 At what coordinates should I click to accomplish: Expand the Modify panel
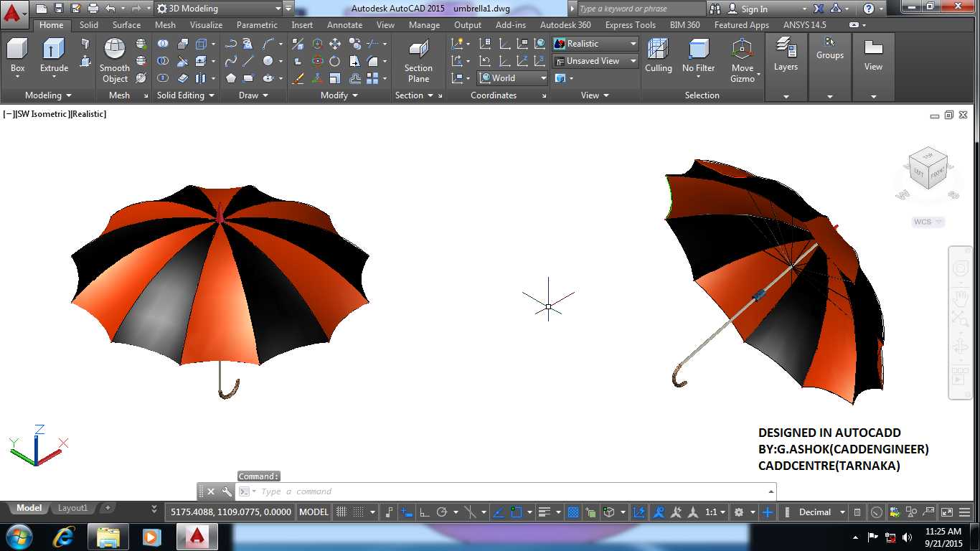339,95
